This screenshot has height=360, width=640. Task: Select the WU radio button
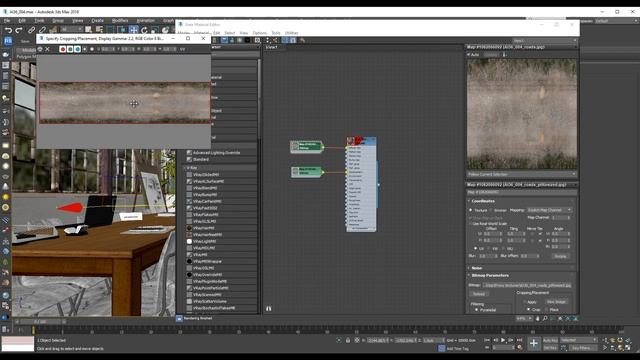coord(504,248)
